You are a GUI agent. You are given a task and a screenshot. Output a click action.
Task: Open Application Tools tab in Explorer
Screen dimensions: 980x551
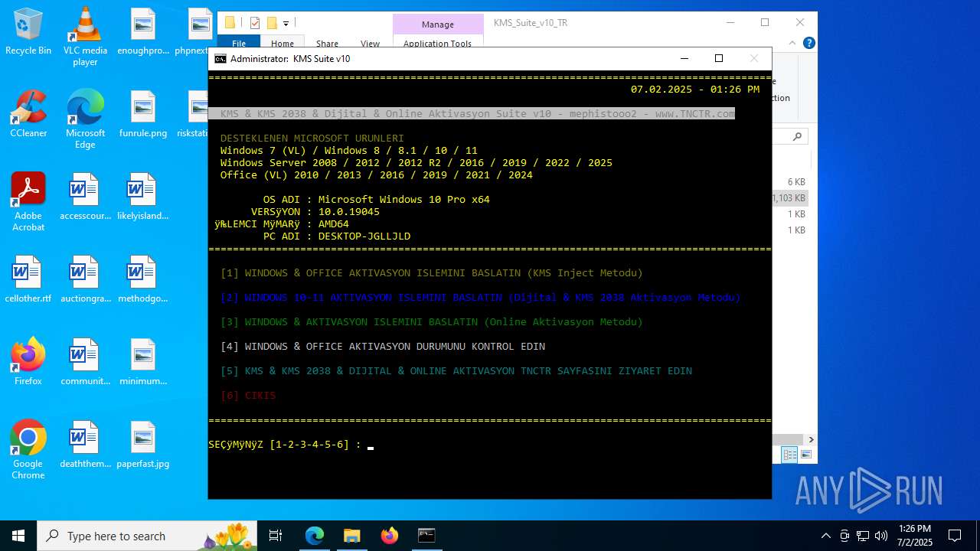point(438,44)
